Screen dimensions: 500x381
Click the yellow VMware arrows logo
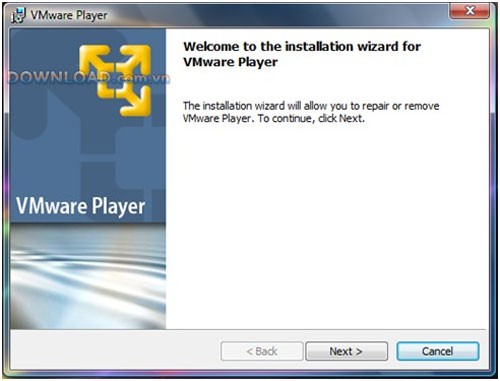coord(116,81)
